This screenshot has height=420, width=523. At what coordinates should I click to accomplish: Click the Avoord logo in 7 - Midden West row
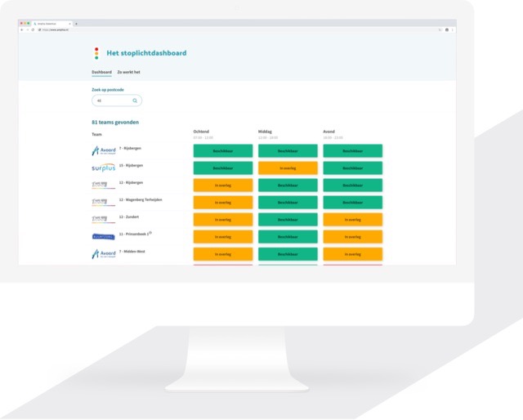(x=104, y=254)
